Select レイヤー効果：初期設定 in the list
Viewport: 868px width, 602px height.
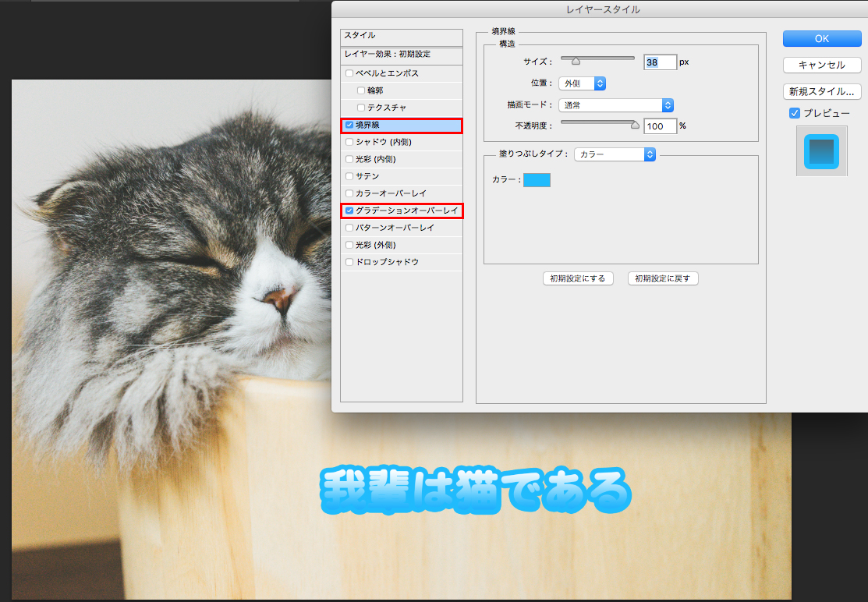[x=402, y=55]
